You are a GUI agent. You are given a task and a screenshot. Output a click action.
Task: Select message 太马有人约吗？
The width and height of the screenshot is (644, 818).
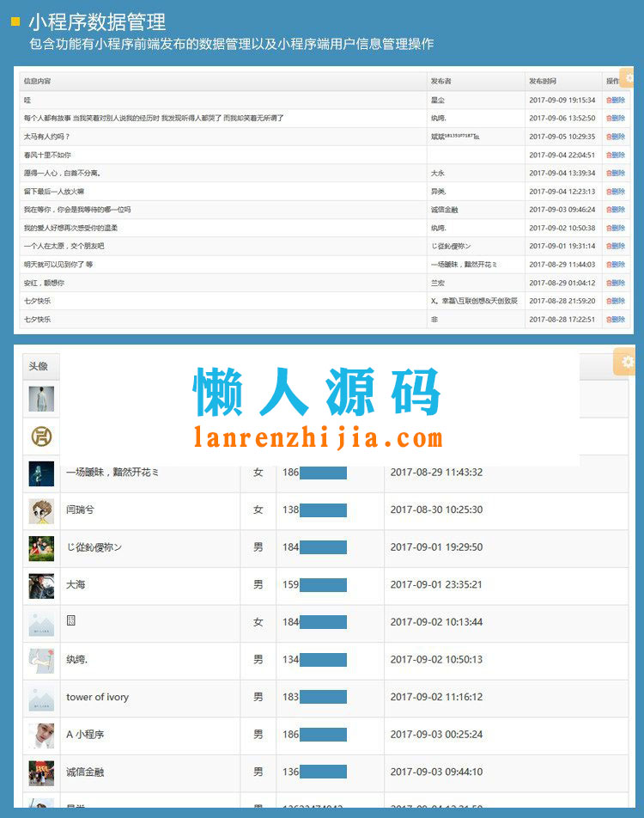click(46, 137)
